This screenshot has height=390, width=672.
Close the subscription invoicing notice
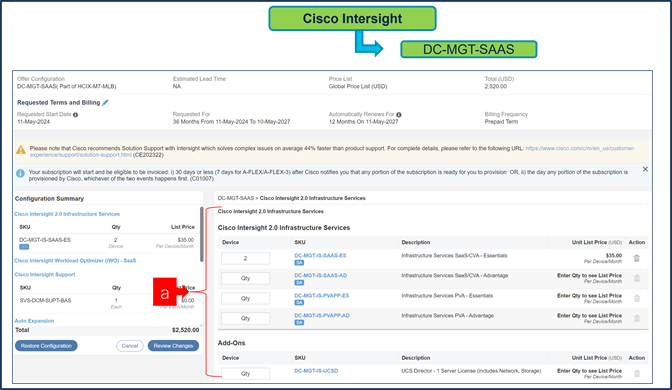click(645, 169)
